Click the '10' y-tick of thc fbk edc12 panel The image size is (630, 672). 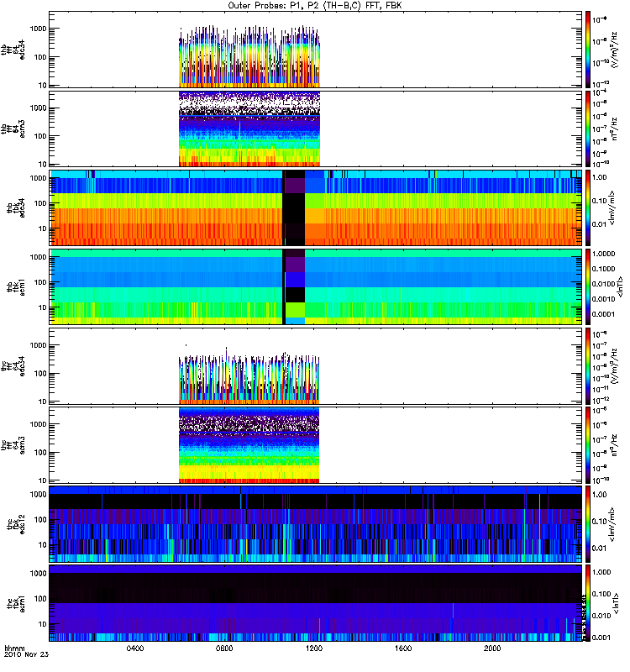click(43, 545)
